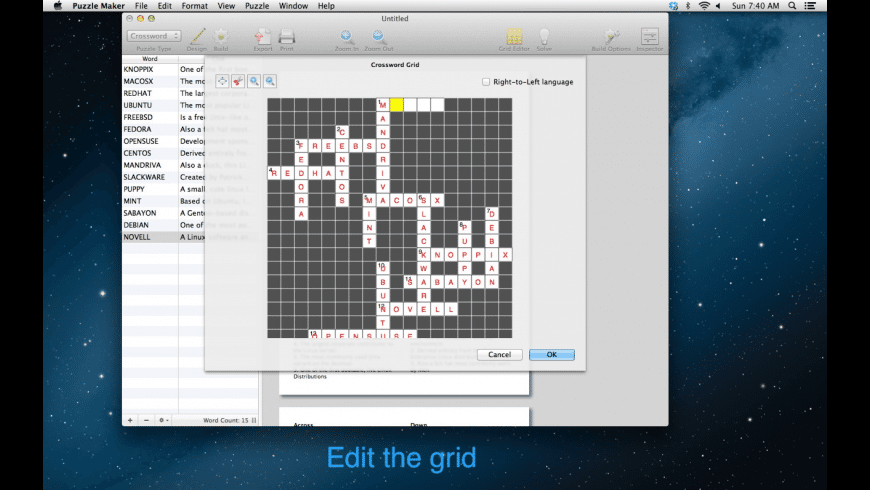
Task: Click the X cell ending KNOPPIX in grid
Action: click(x=505, y=255)
